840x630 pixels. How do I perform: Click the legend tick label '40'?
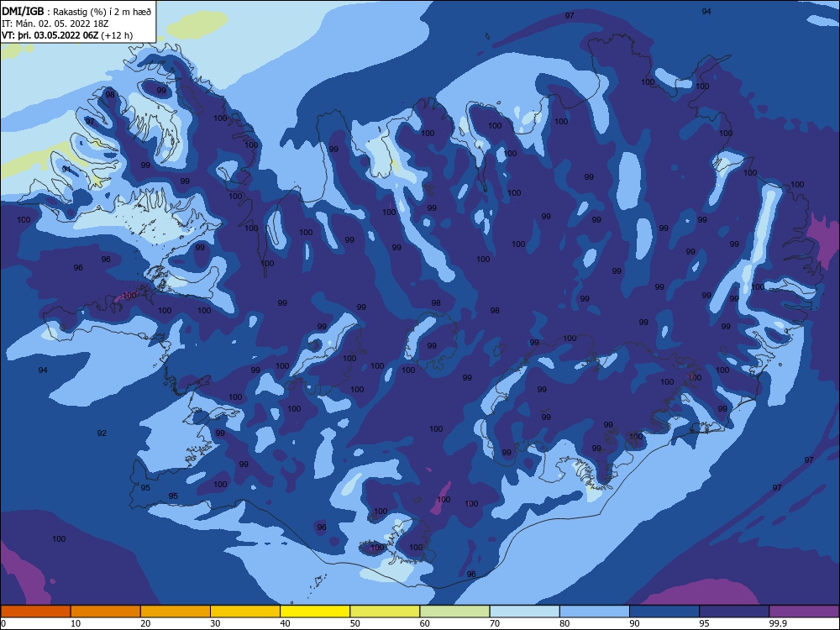pyautogui.click(x=286, y=623)
